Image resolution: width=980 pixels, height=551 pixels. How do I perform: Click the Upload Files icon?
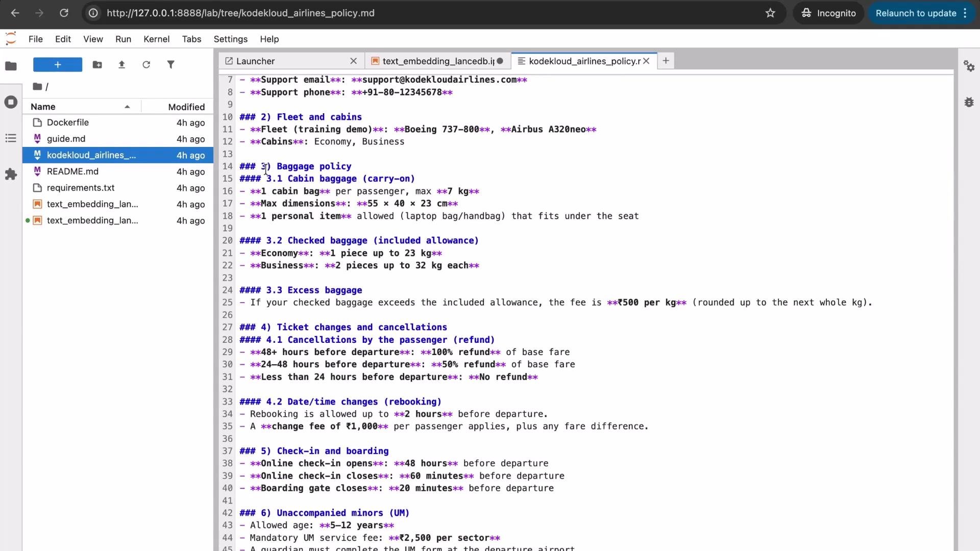(x=121, y=65)
